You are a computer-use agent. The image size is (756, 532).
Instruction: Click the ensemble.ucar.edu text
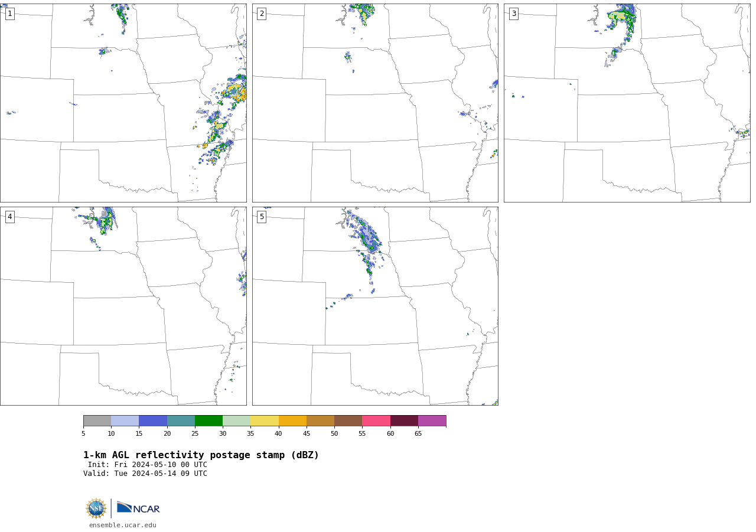click(x=123, y=525)
